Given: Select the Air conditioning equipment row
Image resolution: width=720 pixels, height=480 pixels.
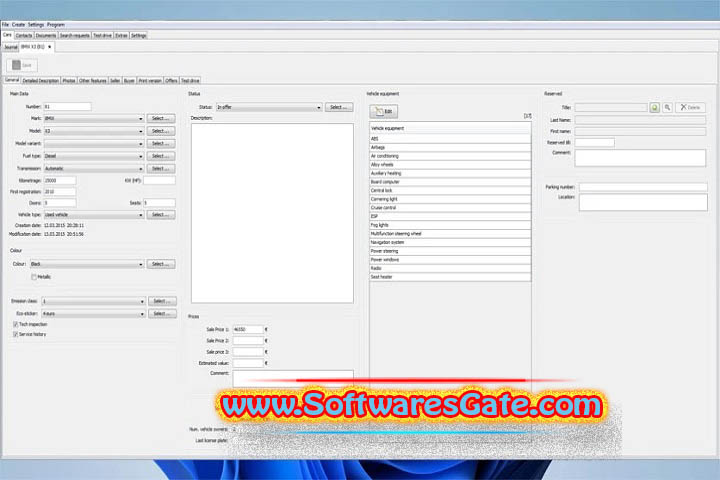Looking at the screenshot, I should click(x=450, y=156).
